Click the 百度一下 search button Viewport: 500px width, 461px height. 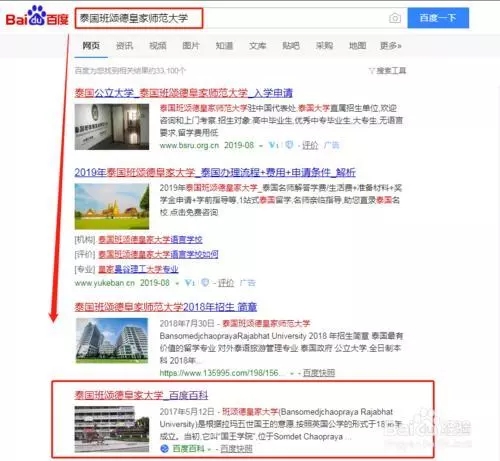point(438,18)
